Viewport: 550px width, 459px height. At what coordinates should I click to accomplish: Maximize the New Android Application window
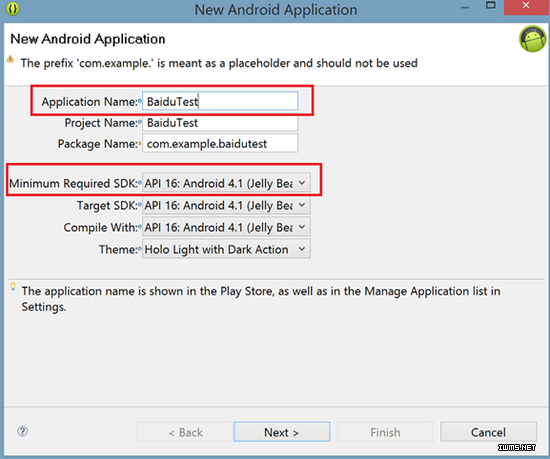(x=491, y=5)
